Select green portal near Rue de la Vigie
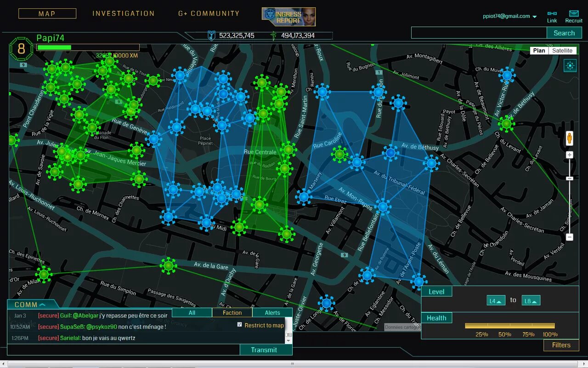 [x=80, y=115]
